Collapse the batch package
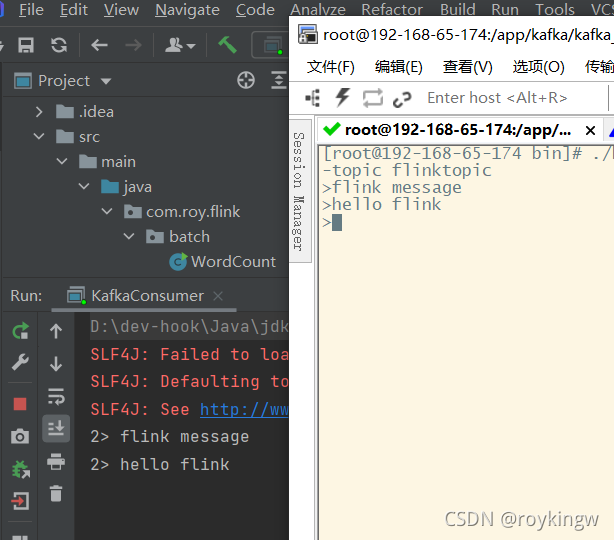 pyautogui.click(x=129, y=237)
